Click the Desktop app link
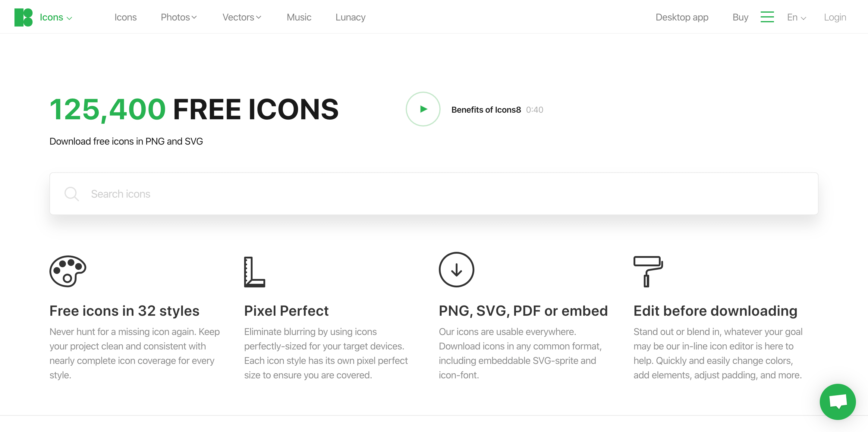 (682, 17)
